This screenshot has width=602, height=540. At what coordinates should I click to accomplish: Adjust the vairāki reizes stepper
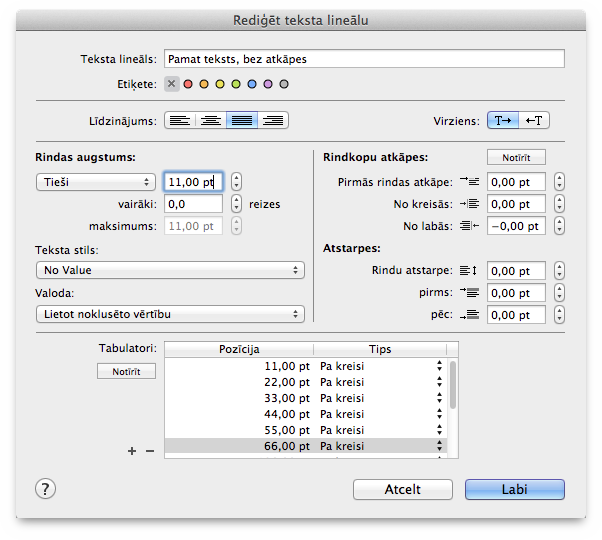[x=236, y=204]
